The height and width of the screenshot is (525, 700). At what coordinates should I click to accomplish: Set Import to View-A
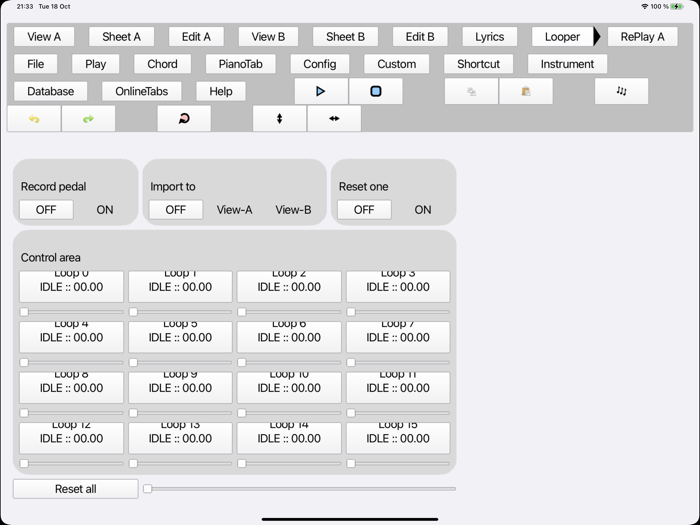click(234, 210)
